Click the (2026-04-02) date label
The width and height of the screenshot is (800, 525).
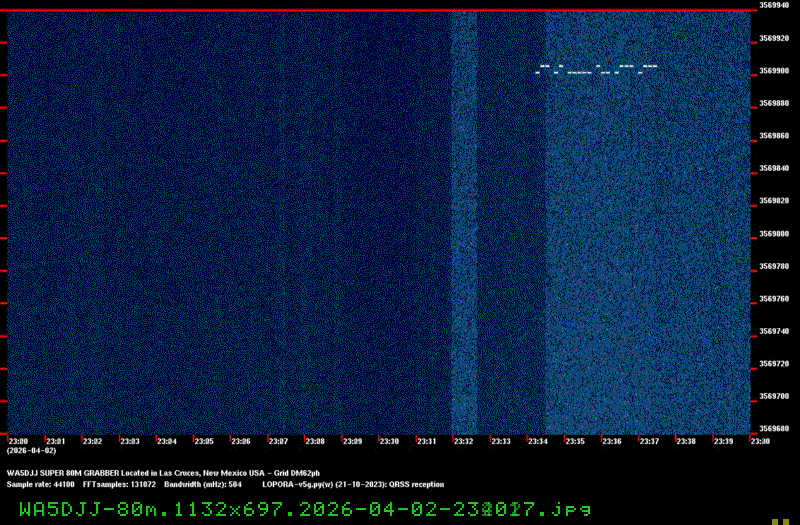32,451
